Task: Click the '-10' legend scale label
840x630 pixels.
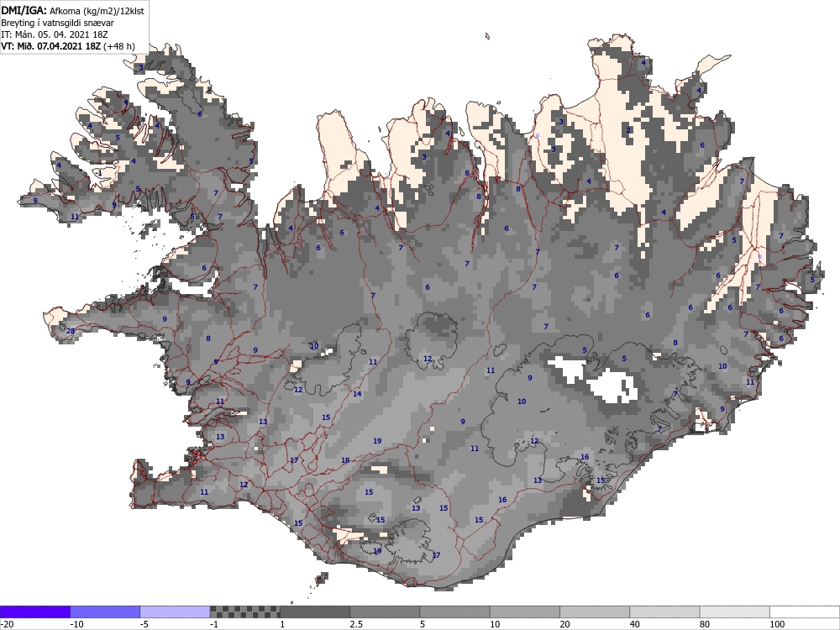Action: [x=76, y=624]
